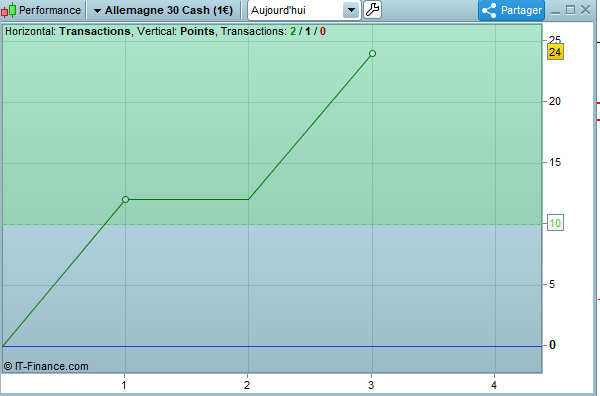Click the y-axis label 0
Screen dimensions: 600x396
coord(552,345)
